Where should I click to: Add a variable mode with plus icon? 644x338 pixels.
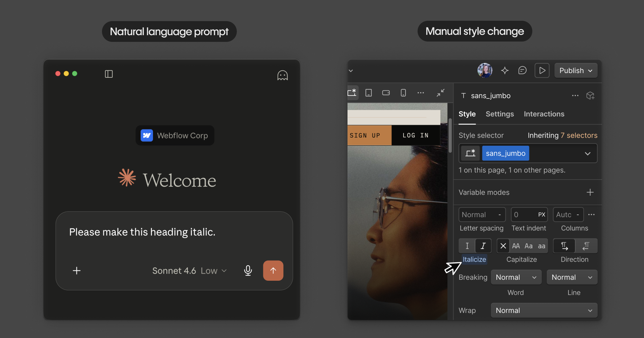coord(590,192)
